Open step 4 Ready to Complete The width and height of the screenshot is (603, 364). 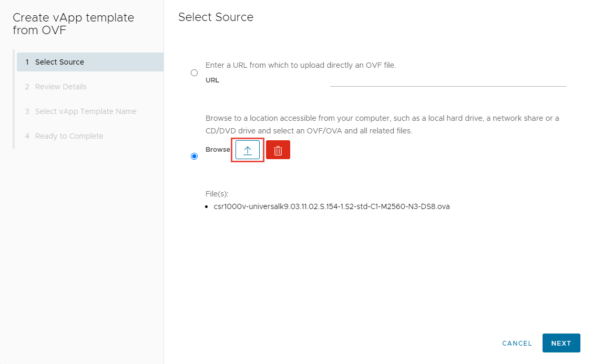click(x=69, y=136)
